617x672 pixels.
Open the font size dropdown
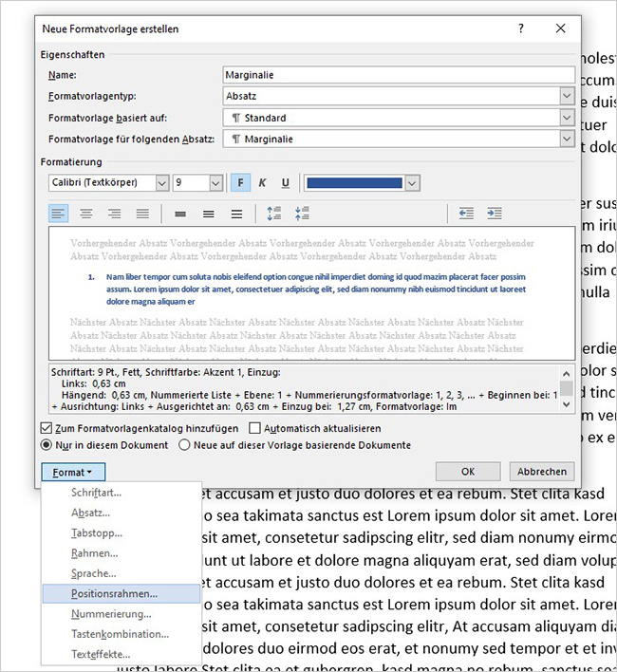pos(215,182)
